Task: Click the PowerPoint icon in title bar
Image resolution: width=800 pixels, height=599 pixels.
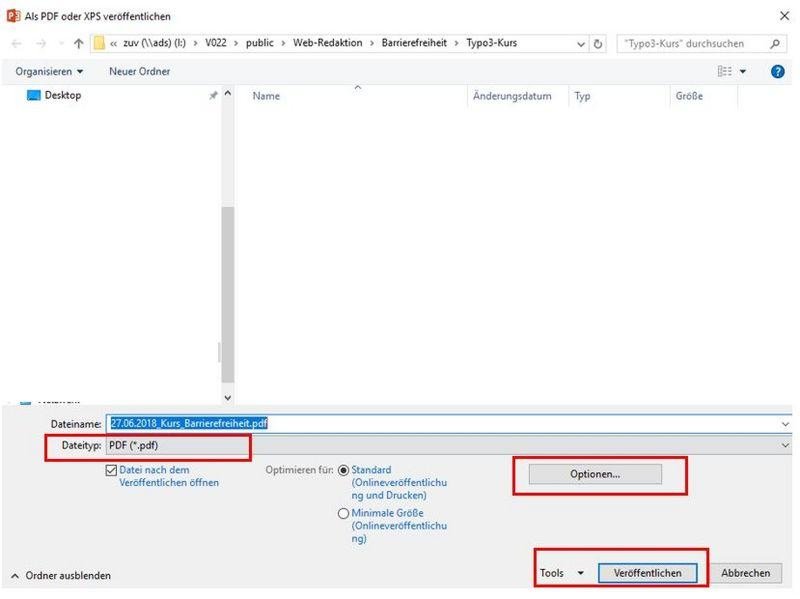Action: tap(13, 16)
